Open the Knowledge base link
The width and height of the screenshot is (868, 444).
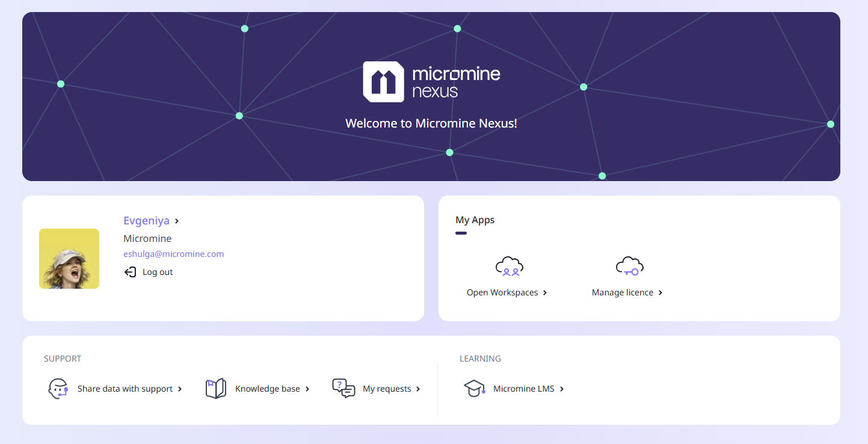tap(268, 389)
